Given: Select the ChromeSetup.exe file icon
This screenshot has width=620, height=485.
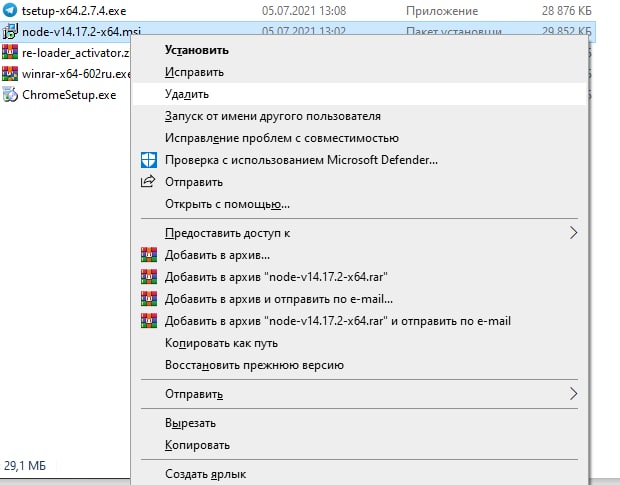Looking at the screenshot, I should (10, 95).
